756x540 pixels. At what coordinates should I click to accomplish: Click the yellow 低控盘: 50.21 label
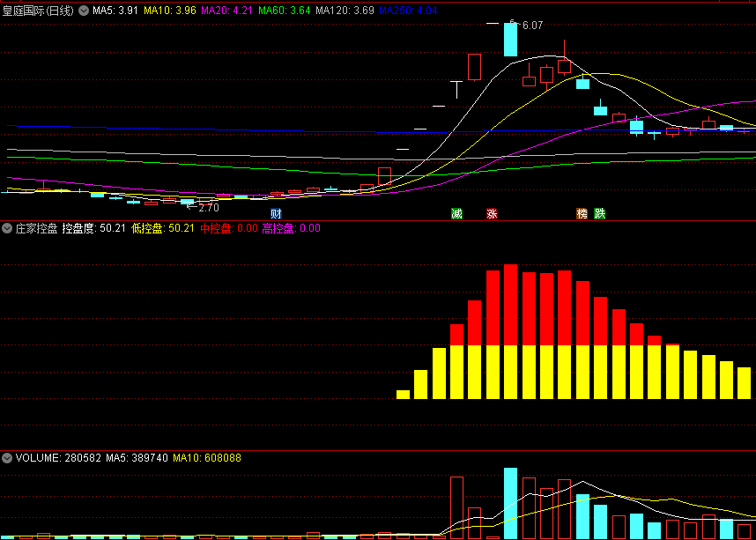(162, 228)
